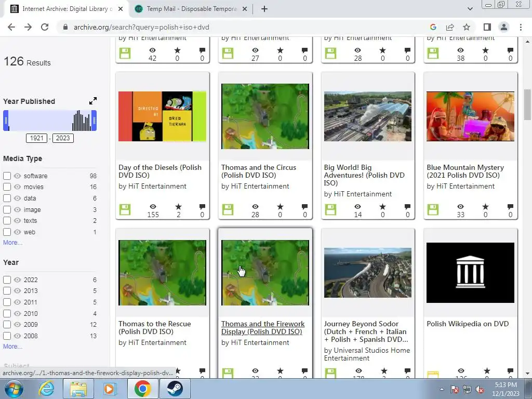Image resolution: width=532 pixels, height=399 pixels.
Task: Open Thomas and the Circus (Polish DVD ISO)
Action: 259,171
